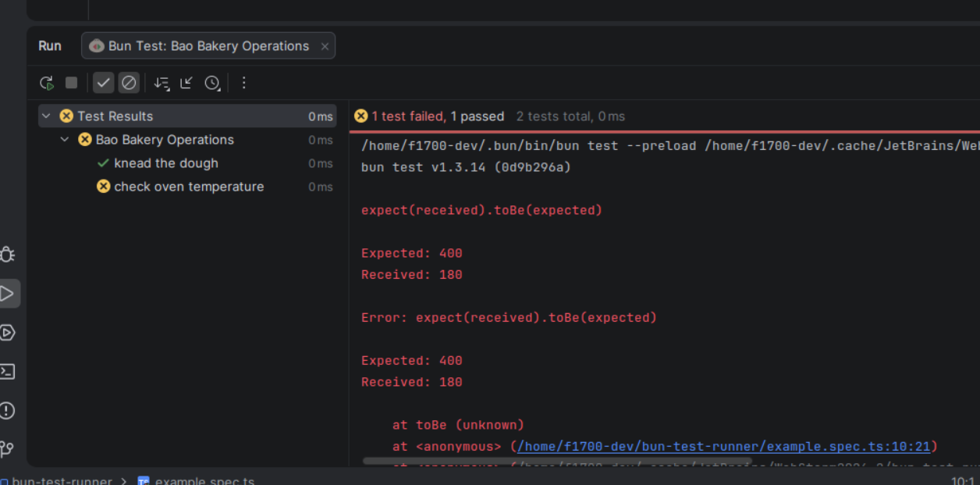Viewport: 980px width, 485px height.
Task: Open the Problems tool window
Action: pyautogui.click(x=8, y=411)
